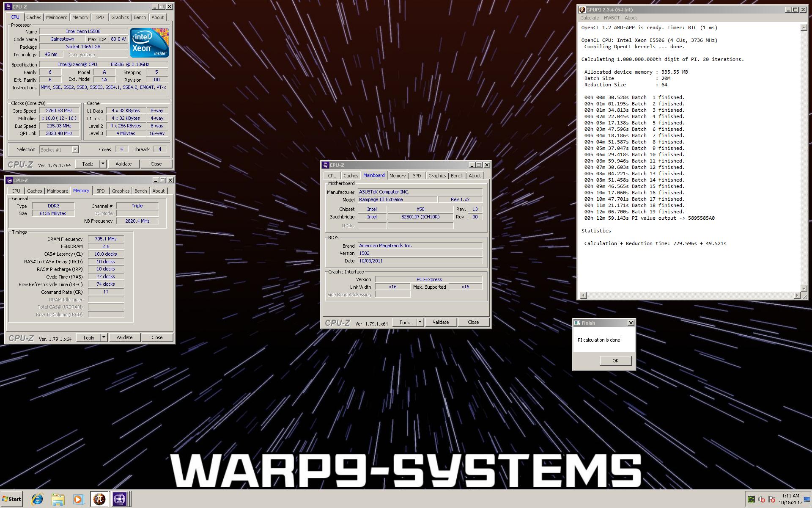Click Tools button in top CPU-Z window
This screenshot has height=508, width=812.
click(88, 164)
